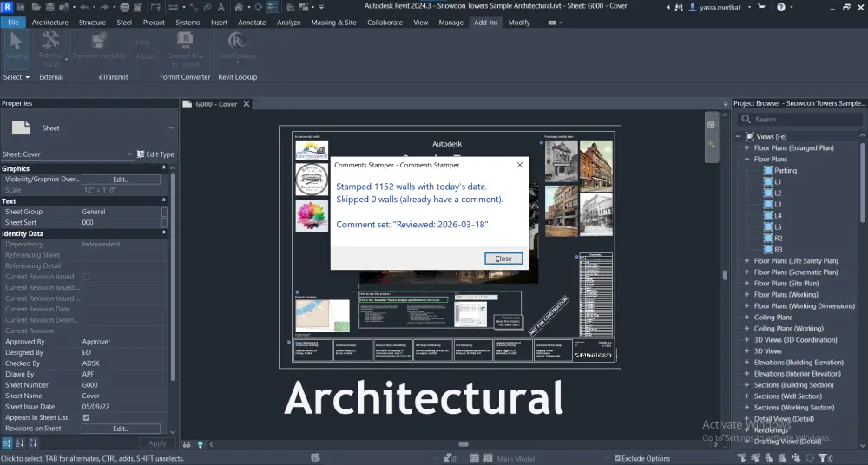Switch to the Collaborate ribbon tab
Viewport: 868px width, 465px height.
pyautogui.click(x=385, y=23)
